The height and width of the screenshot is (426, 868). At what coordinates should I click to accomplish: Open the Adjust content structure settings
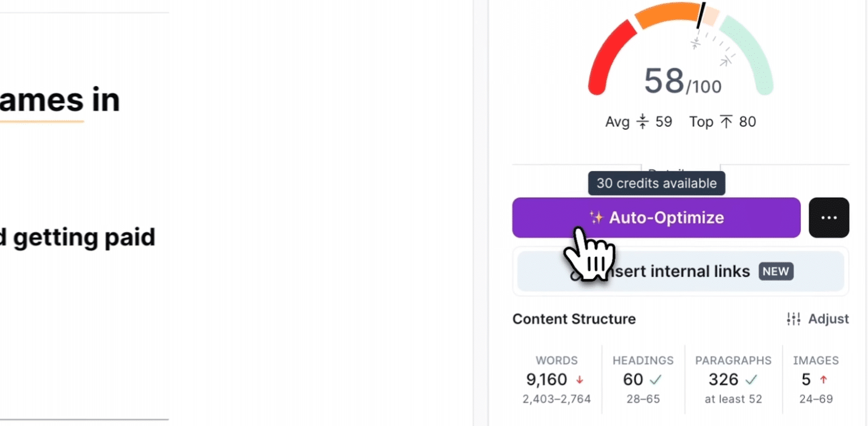point(818,319)
